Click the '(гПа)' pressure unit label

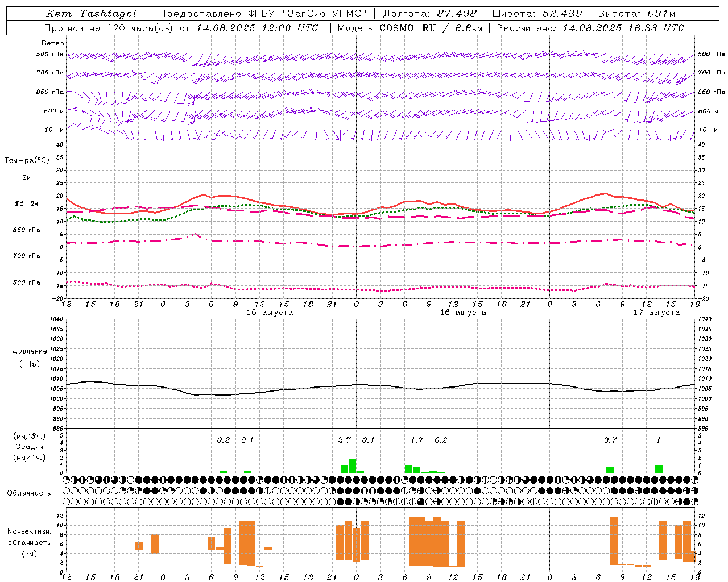(x=30, y=364)
